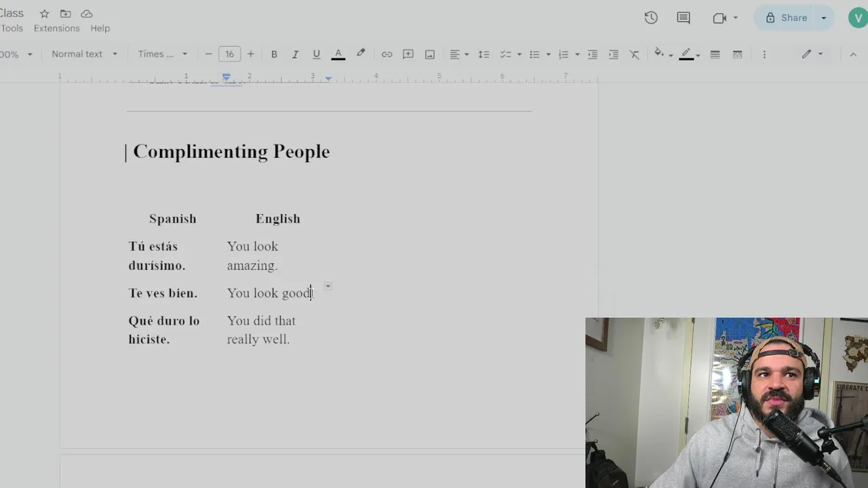
Task: Click the Spanish column header
Action: click(x=173, y=218)
